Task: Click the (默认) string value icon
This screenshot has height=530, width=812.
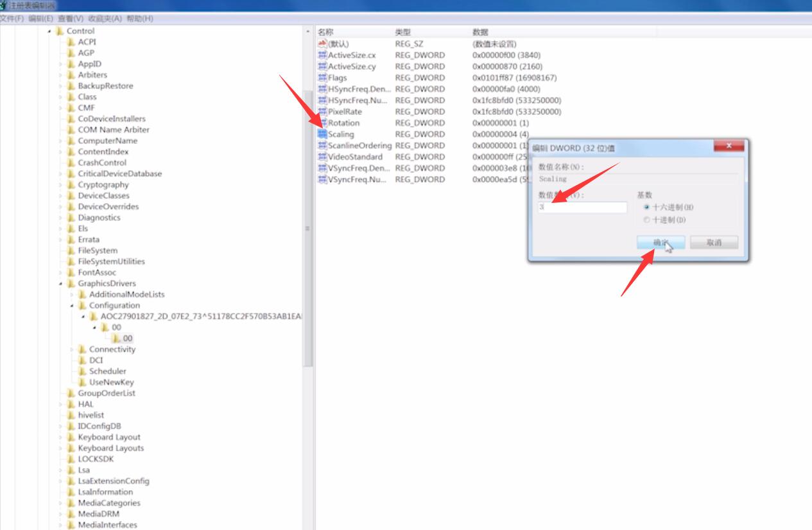Action: coord(322,44)
